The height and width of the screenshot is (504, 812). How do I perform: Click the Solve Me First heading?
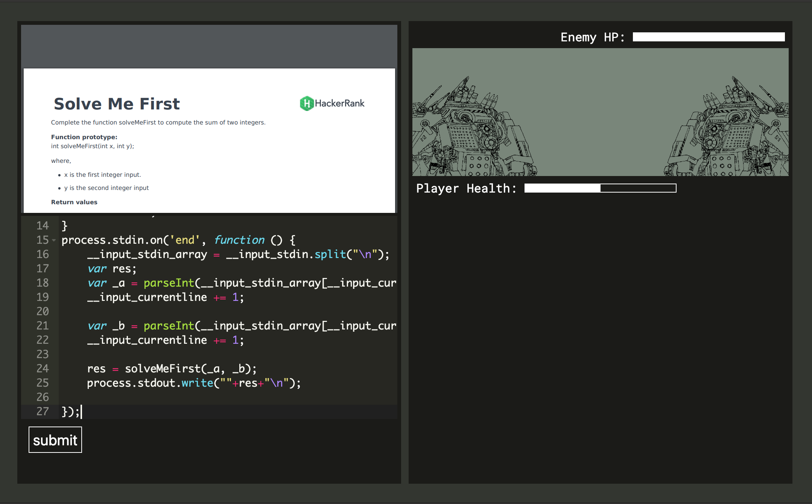point(117,104)
